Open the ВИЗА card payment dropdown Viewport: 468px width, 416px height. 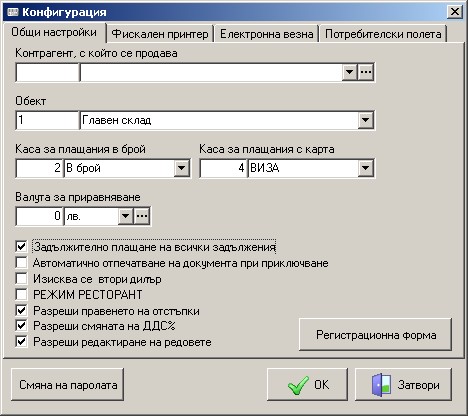tap(365, 168)
